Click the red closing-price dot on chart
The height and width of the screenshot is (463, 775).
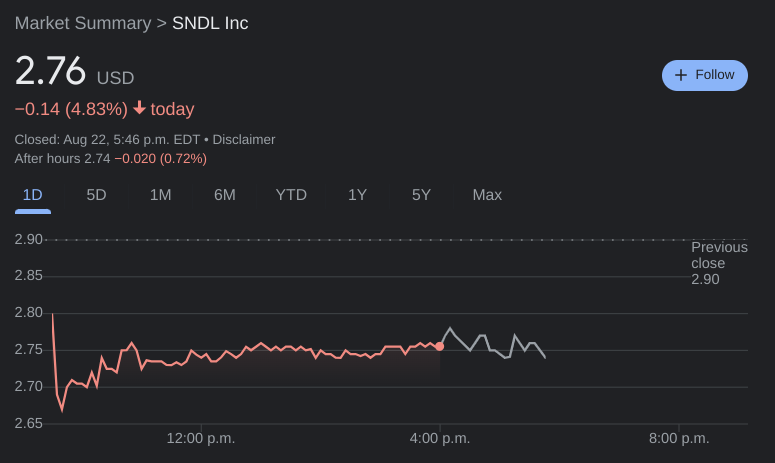pyautogui.click(x=440, y=346)
